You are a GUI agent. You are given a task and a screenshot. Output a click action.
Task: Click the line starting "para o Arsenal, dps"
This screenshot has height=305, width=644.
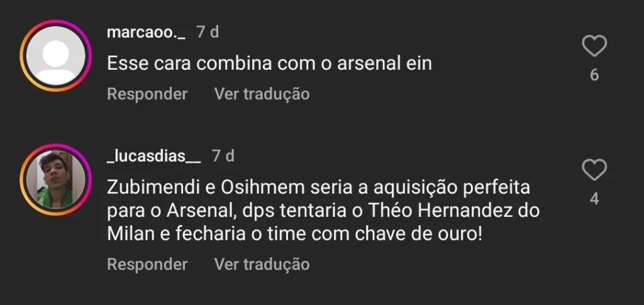(323, 210)
